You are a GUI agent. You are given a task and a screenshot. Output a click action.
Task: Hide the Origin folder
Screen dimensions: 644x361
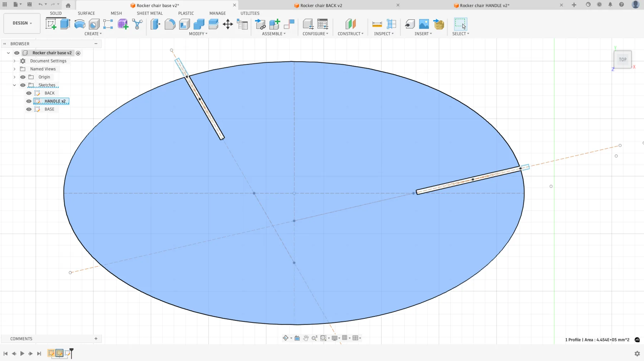point(23,77)
